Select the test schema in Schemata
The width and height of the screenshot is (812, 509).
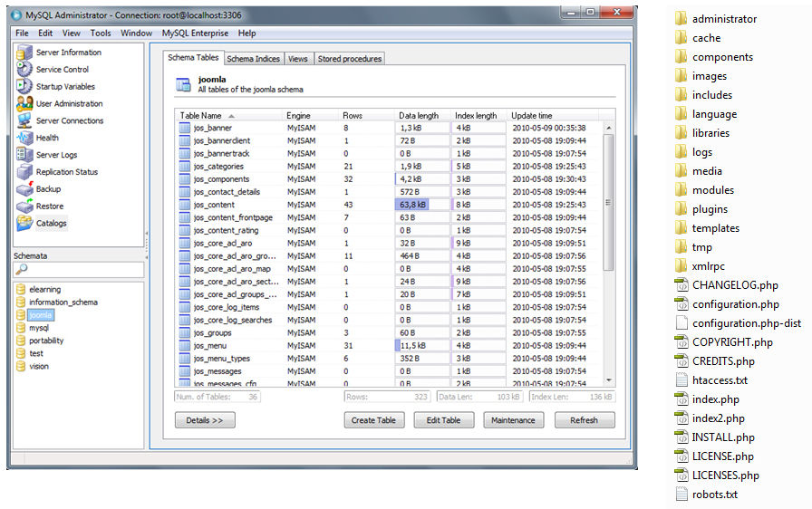pyautogui.click(x=35, y=353)
